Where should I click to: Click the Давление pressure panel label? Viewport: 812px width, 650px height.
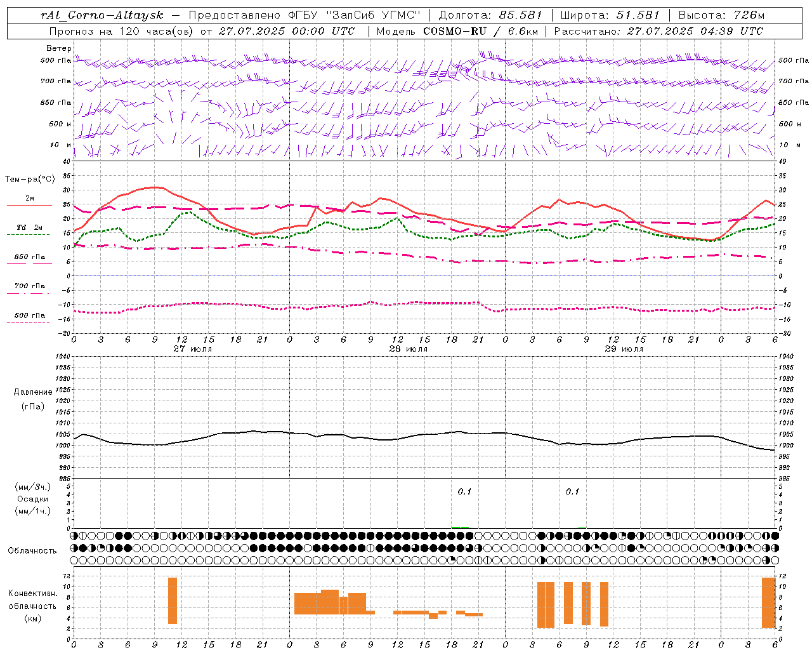[33, 392]
